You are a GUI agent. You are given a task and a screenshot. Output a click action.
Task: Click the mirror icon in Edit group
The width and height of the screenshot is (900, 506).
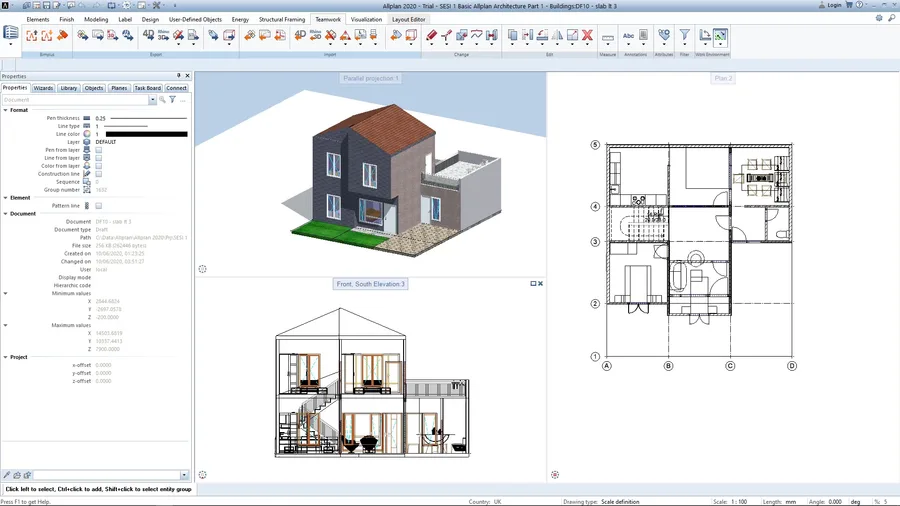point(557,36)
